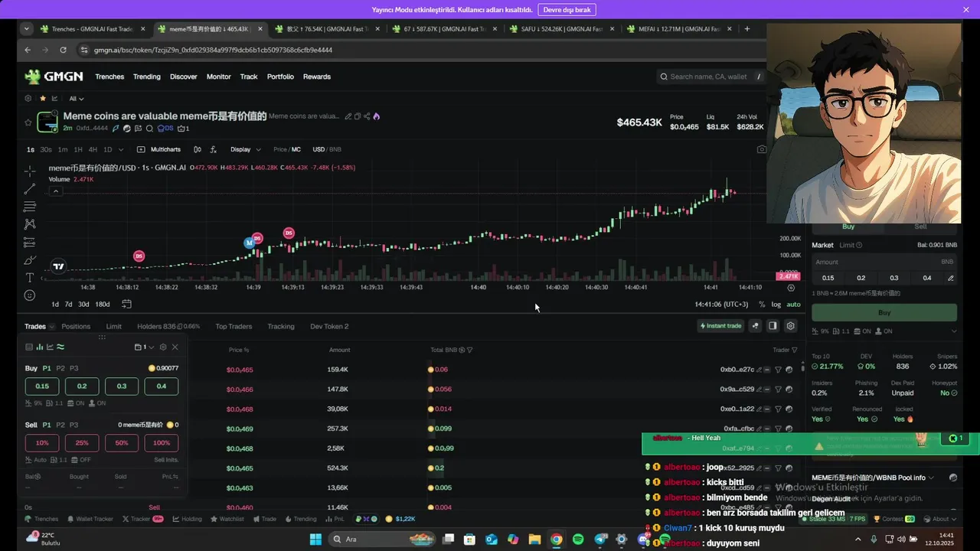Open the Fibonacci retracement tool
Image resolution: width=980 pixels, height=551 pixels.
coord(29,207)
